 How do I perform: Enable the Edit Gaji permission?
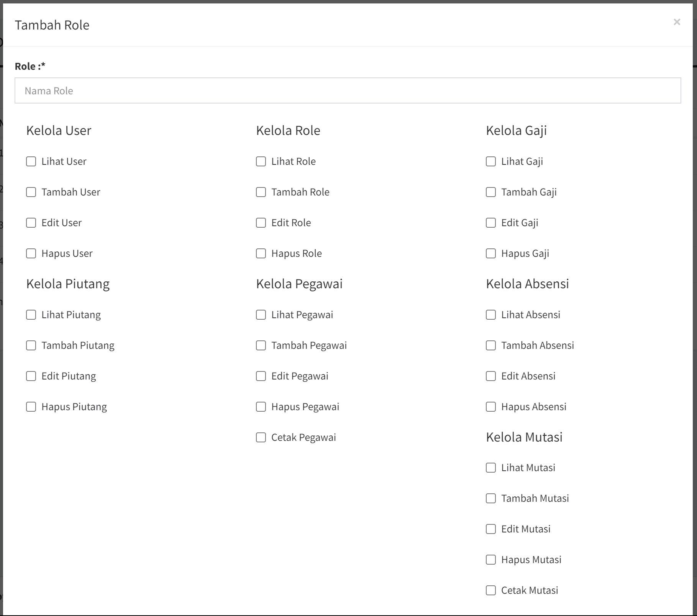491,223
